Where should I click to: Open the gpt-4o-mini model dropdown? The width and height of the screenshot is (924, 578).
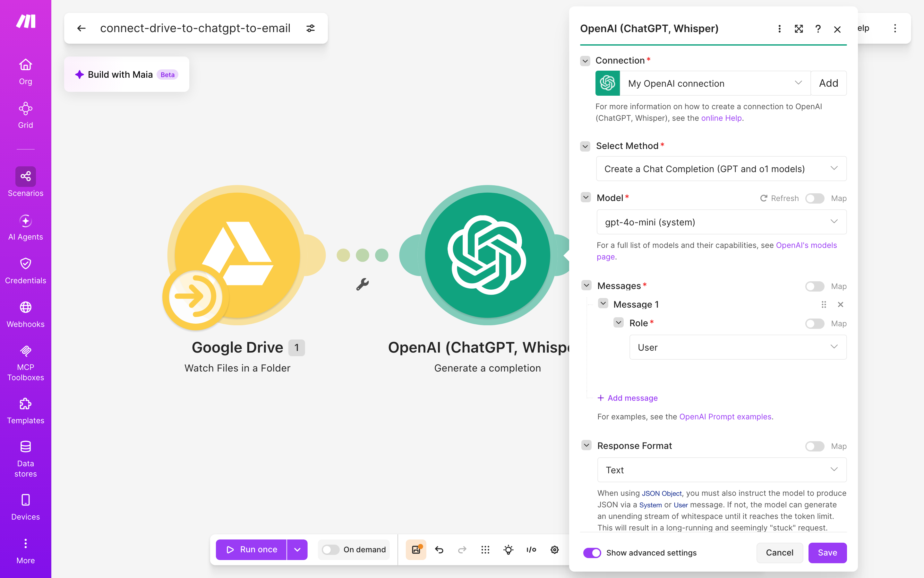point(722,222)
